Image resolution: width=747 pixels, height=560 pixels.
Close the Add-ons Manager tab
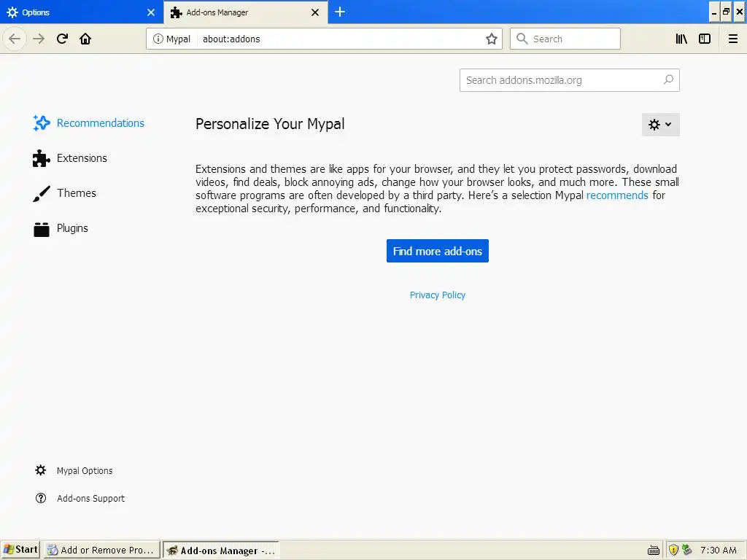tap(315, 12)
